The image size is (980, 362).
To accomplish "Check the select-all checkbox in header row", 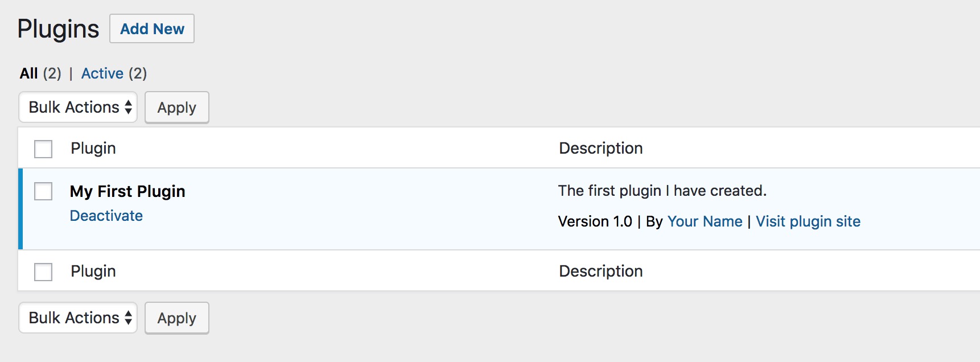I will click(x=43, y=147).
